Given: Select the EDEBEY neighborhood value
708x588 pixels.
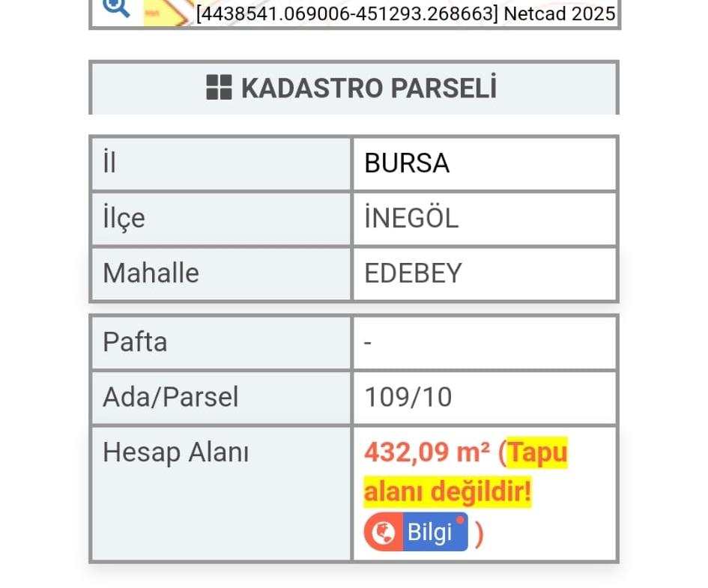Looking at the screenshot, I should pos(413,273).
